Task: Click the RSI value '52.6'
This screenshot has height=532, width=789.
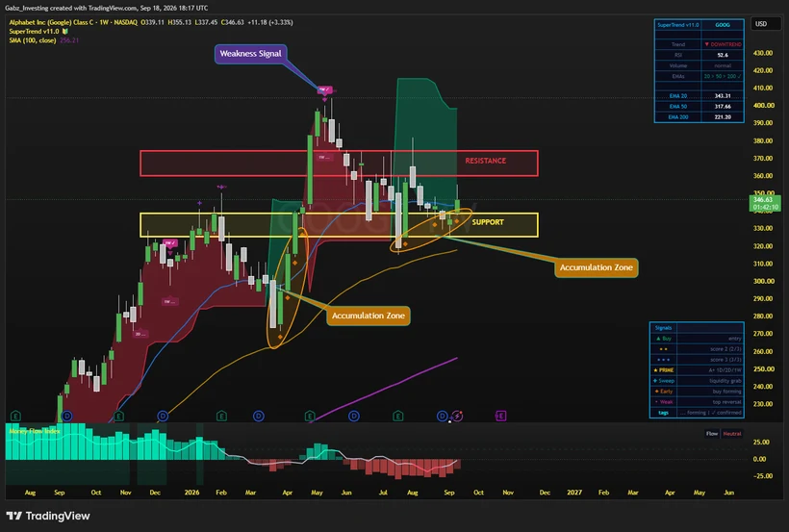Action: (x=723, y=55)
